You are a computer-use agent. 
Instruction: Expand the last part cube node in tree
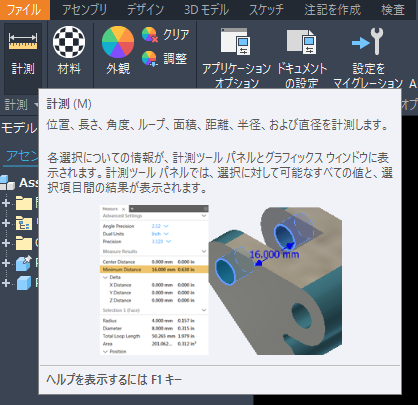(6, 283)
